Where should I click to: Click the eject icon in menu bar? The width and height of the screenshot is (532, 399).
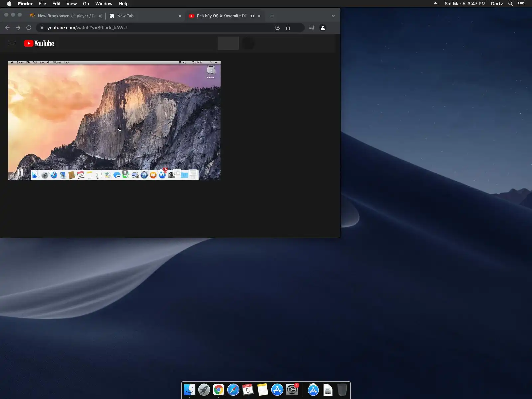pyautogui.click(x=435, y=4)
